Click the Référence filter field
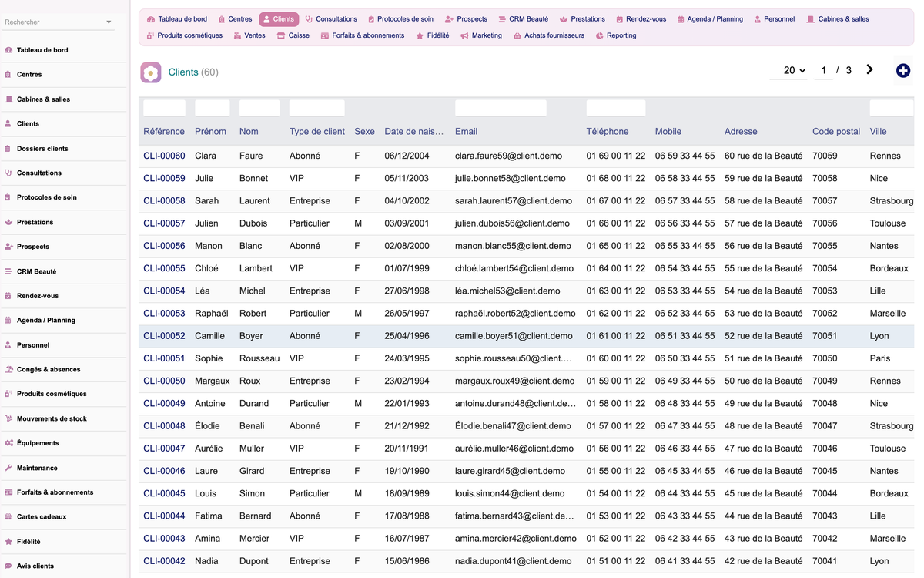924x578 pixels. [164, 108]
